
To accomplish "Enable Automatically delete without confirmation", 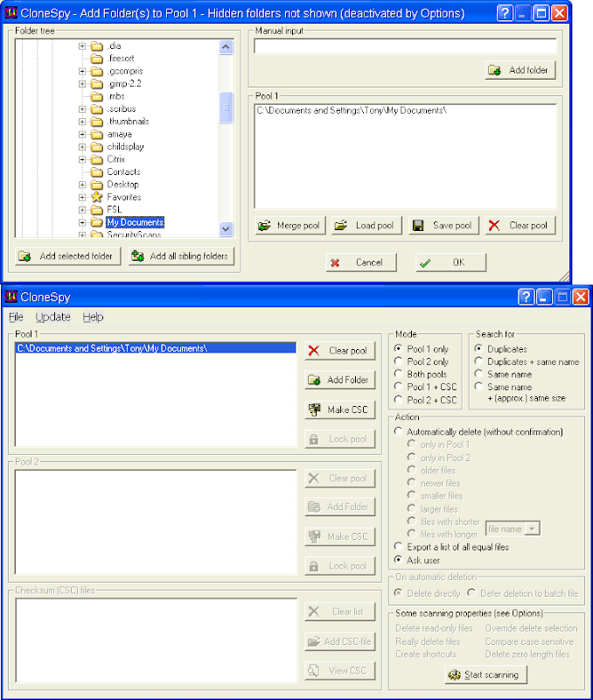I will [398, 431].
